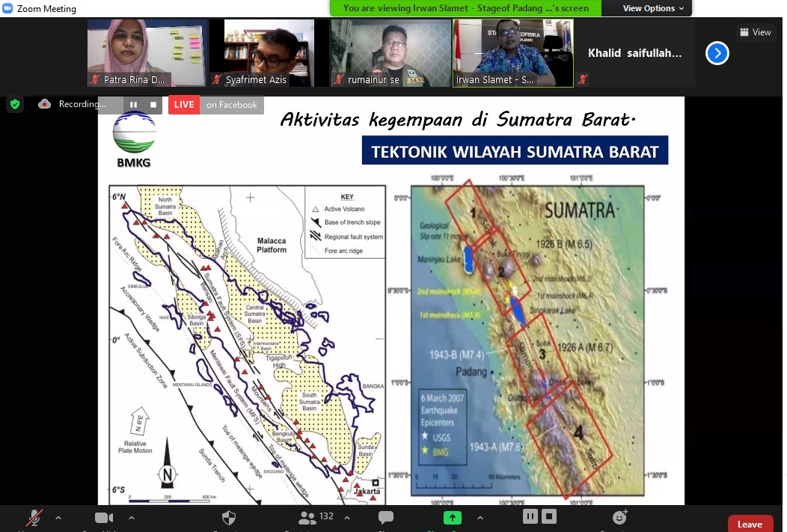Open video options arrow next to camera

[x=132, y=518]
